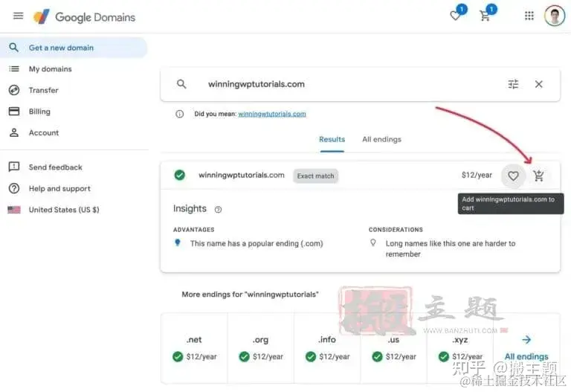Click 'Long names like this one' text

click(x=451, y=248)
